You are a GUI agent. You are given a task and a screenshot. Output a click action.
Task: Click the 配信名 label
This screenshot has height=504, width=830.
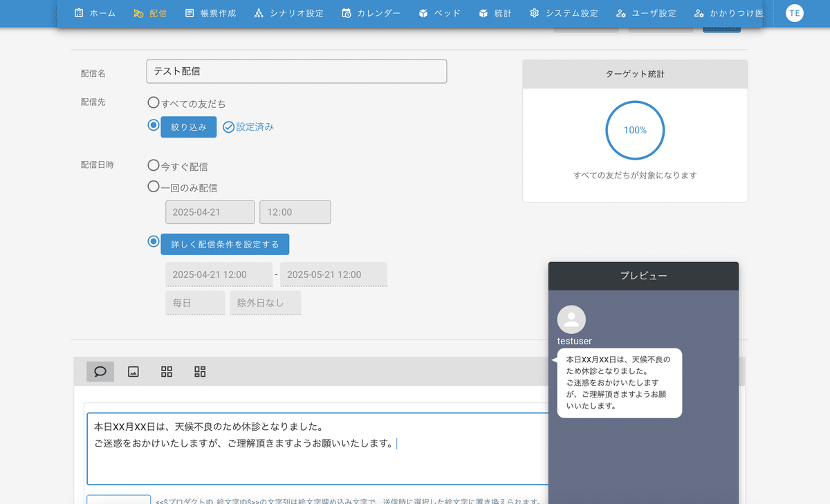[93, 73]
